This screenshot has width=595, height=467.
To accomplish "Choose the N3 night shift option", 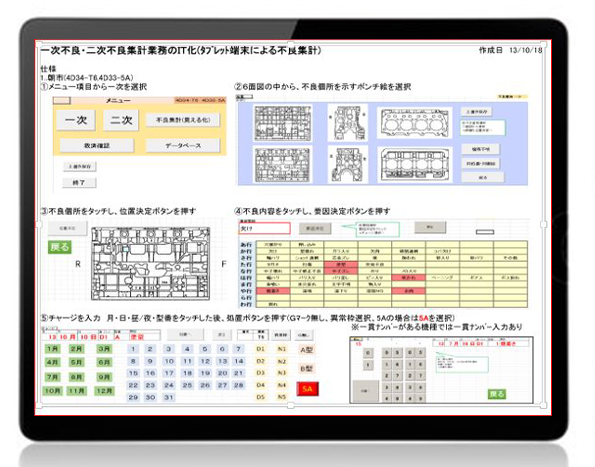I will click(282, 373).
